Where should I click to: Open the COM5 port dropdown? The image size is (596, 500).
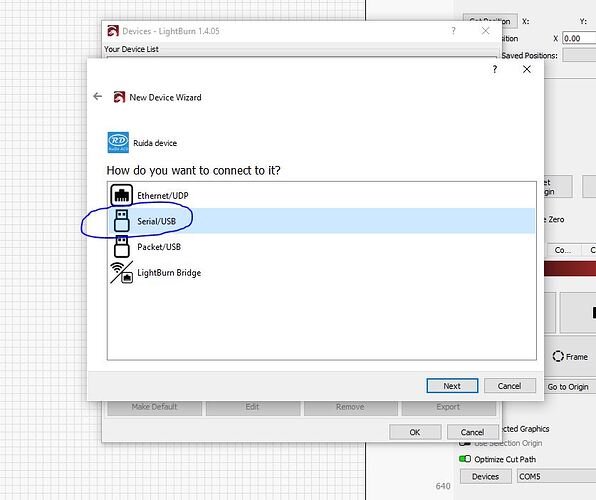point(556,476)
